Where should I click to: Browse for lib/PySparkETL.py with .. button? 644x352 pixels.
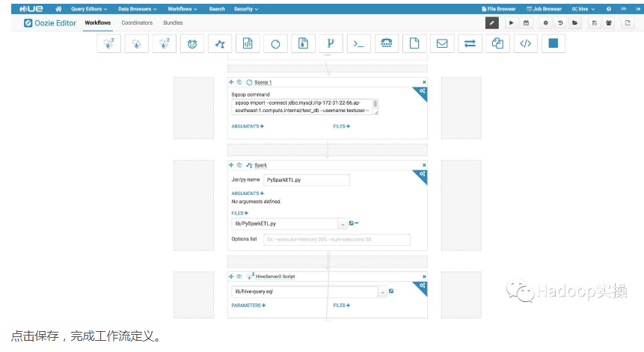[343, 224]
